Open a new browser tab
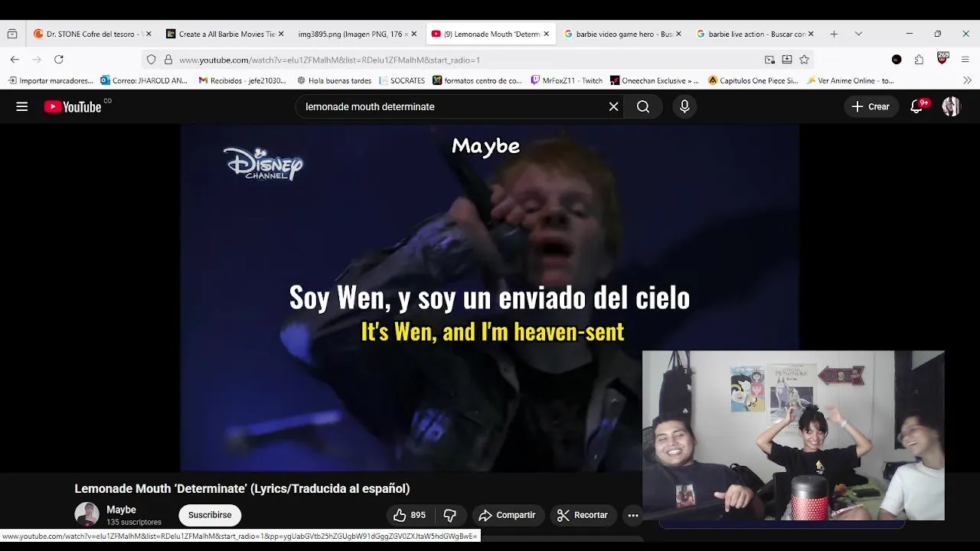The width and height of the screenshot is (980, 551). 834,34
